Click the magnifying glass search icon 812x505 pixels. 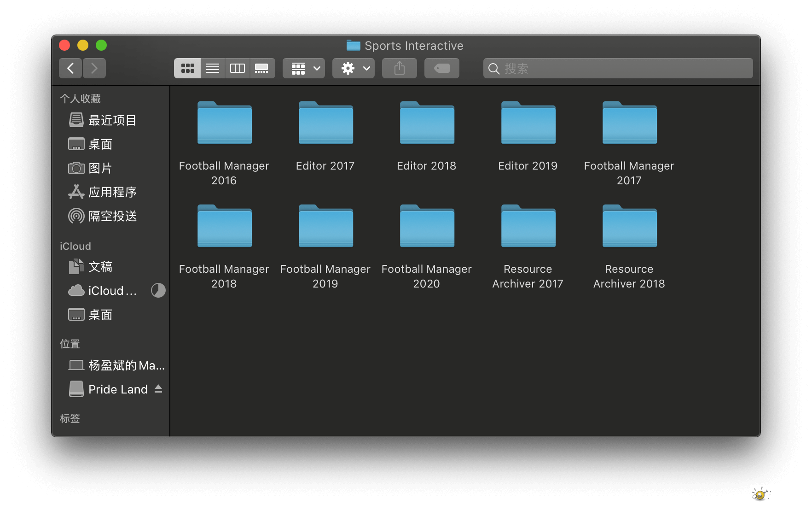pyautogui.click(x=494, y=69)
